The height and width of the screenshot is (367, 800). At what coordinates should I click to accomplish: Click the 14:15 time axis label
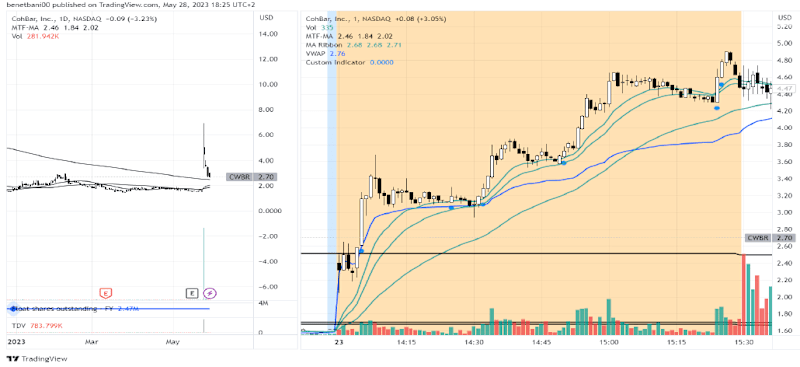[406, 341]
